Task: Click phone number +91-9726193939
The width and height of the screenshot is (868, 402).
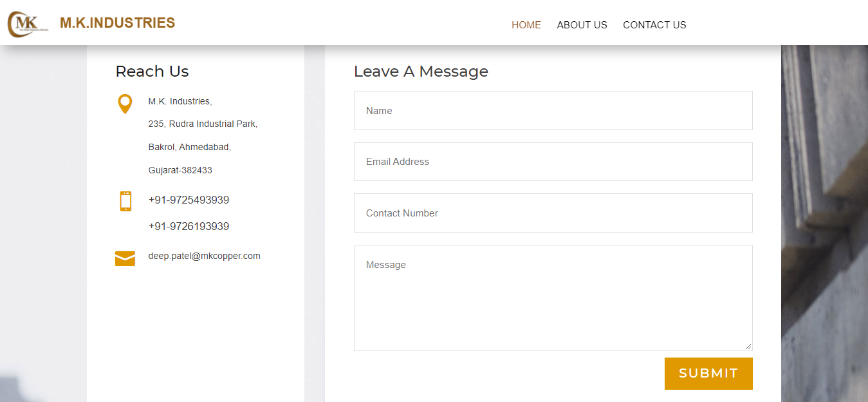Action: coord(189,227)
